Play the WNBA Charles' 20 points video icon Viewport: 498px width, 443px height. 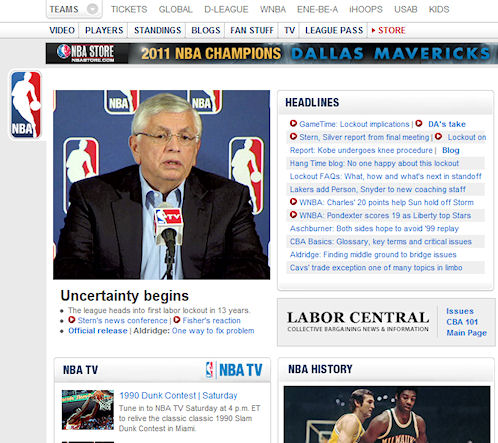(x=293, y=201)
